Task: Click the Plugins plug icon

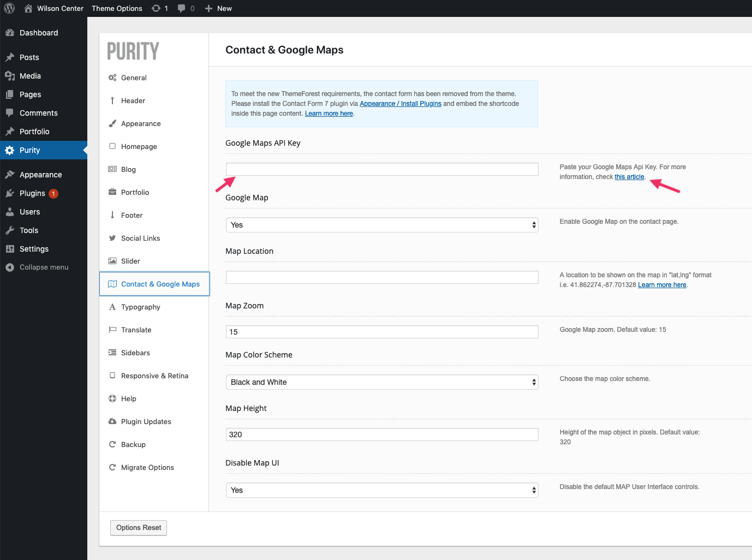Action: [x=10, y=193]
